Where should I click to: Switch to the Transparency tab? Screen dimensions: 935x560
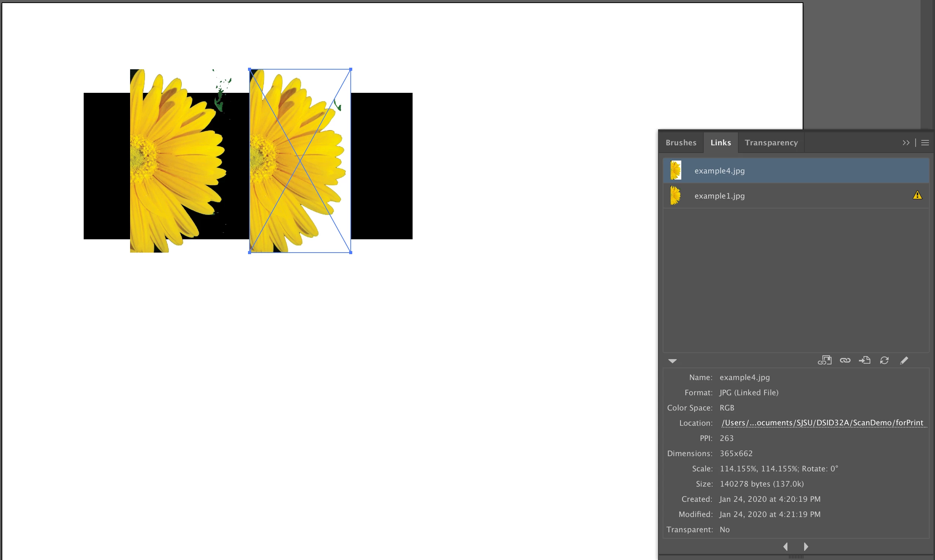click(x=771, y=143)
